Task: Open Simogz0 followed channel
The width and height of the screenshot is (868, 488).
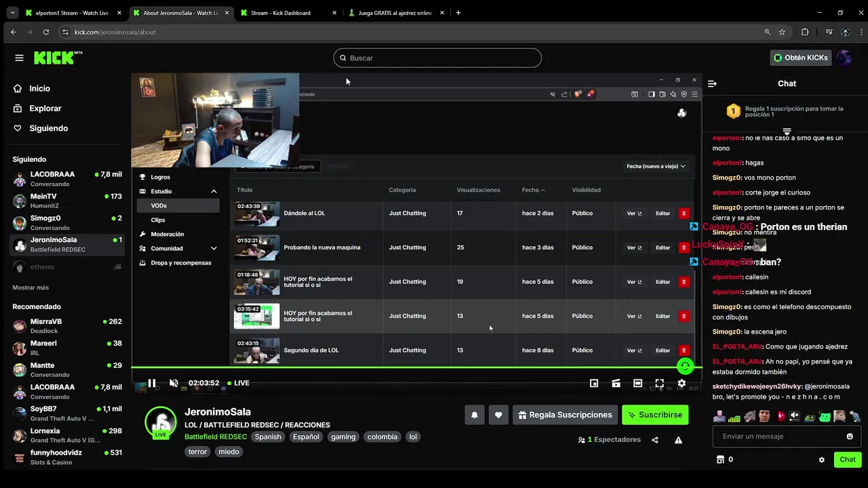Action: tap(68, 222)
